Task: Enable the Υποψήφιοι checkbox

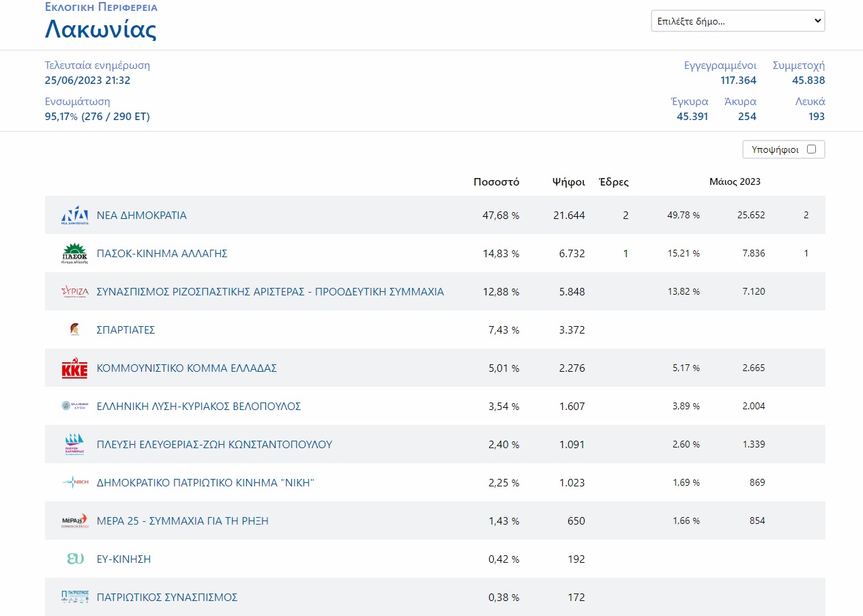Action: click(x=811, y=149)
